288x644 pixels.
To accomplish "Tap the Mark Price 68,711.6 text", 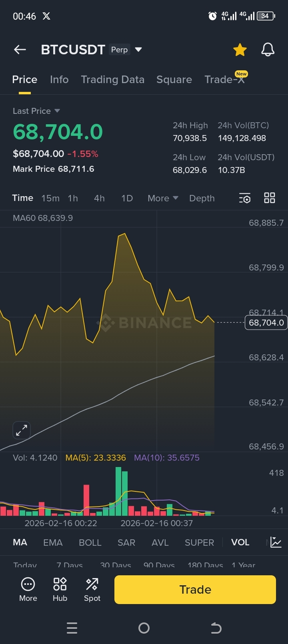I will point(54,169).
